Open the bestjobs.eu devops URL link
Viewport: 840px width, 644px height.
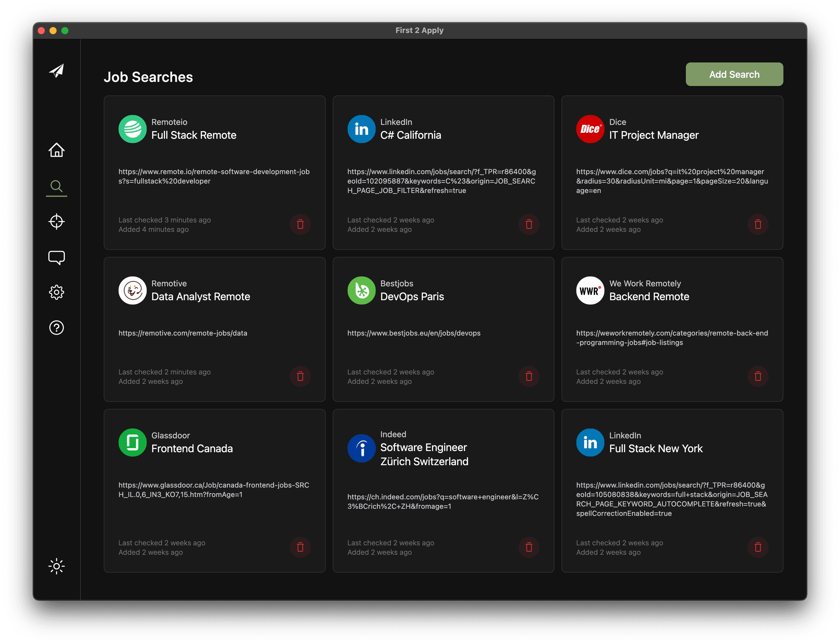[x=414, y=333]
